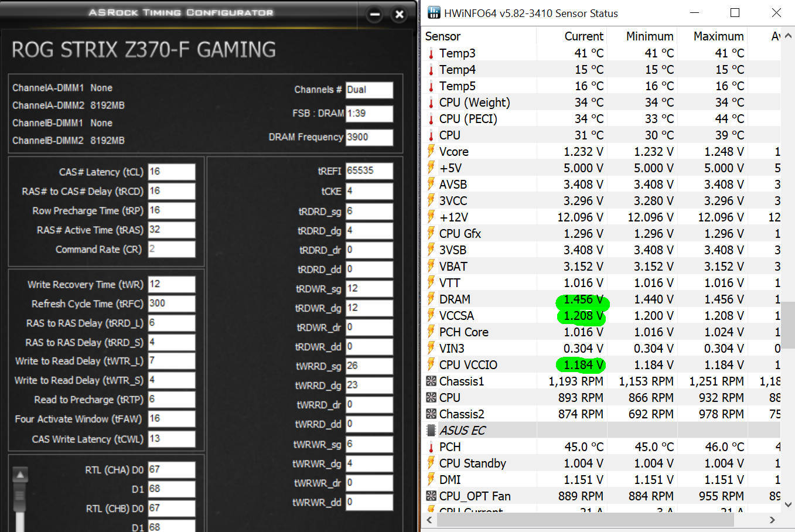
Task: Select the Vcore sensor row
Action: (x=601, y=152)
